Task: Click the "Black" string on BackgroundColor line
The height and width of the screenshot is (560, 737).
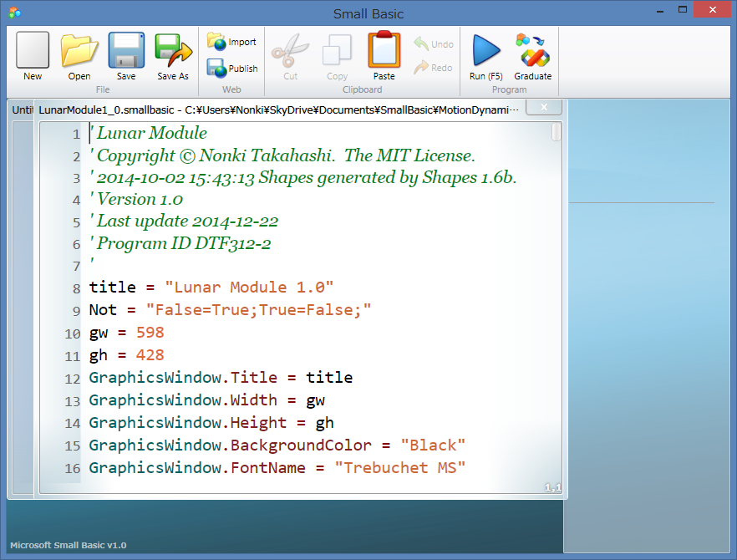Action: click(x=433, y=445)
